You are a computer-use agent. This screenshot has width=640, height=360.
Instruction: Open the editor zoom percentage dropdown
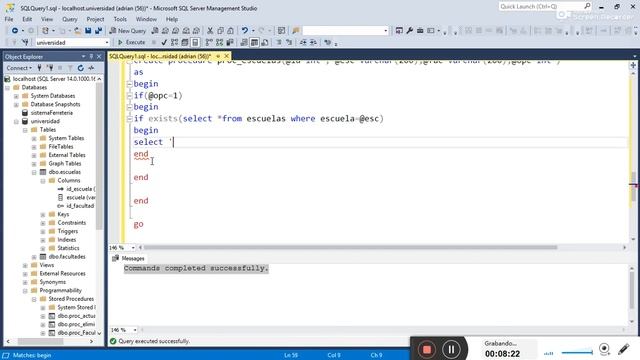[x=133, y=247]
